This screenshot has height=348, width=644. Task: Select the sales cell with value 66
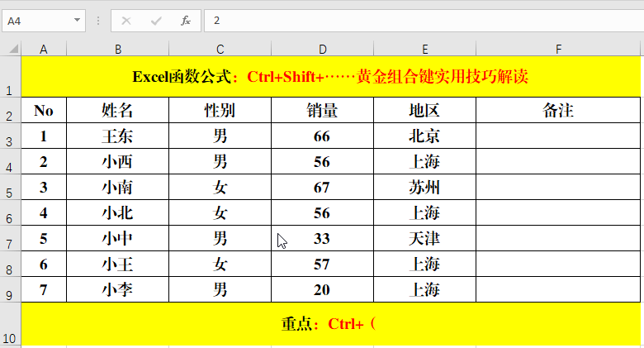coord(322,136)
